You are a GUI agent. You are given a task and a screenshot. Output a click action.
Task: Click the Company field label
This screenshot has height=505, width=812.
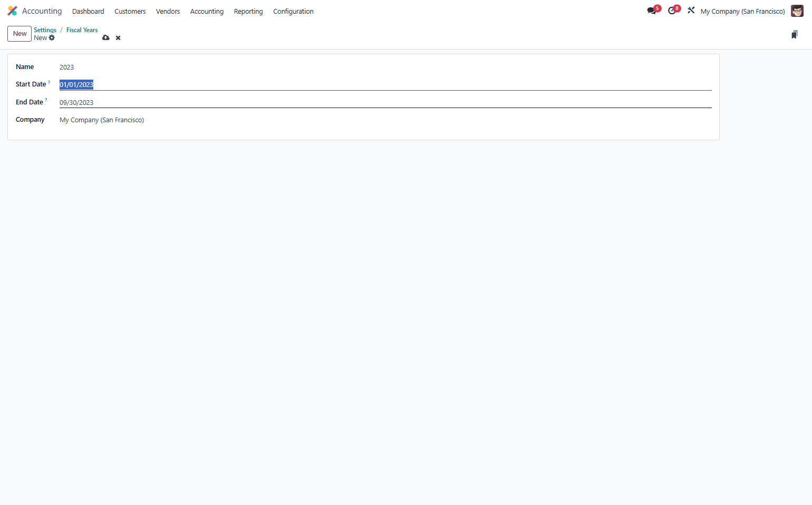tap(30, 120)
